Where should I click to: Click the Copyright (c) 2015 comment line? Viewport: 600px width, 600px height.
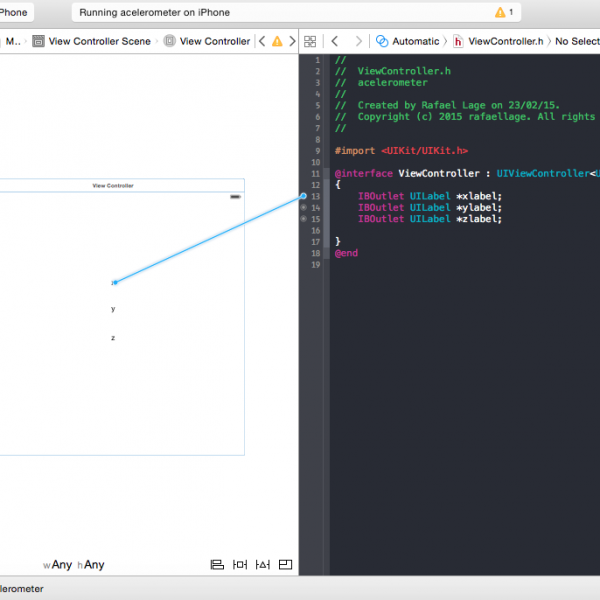pyautogui.click(x=465, y=117)
